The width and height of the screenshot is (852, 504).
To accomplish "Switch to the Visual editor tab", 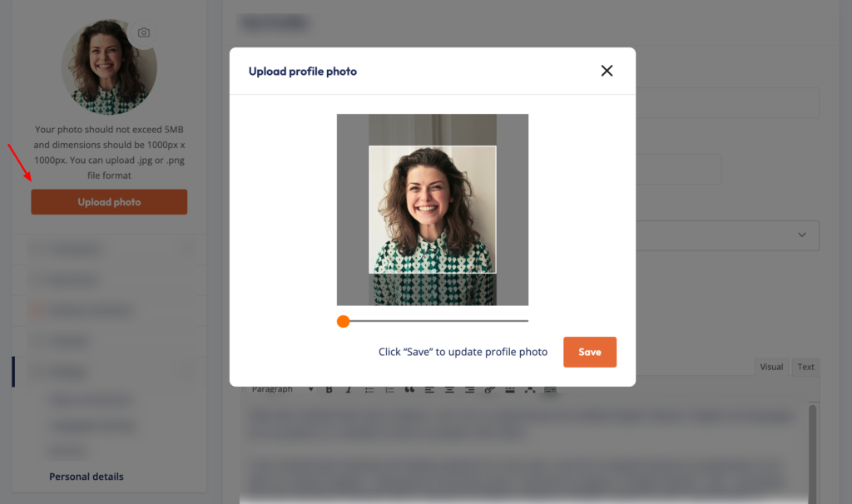I will [771, 367].
